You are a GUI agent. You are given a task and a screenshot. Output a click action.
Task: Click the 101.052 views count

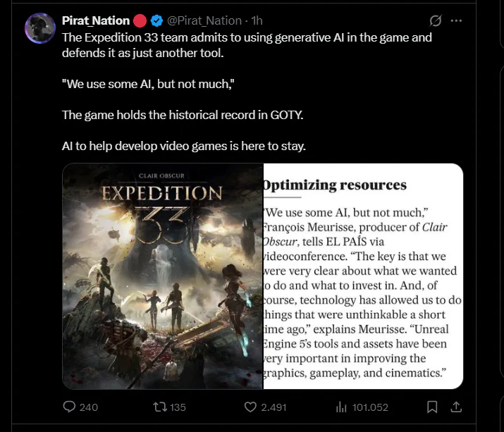371,407
